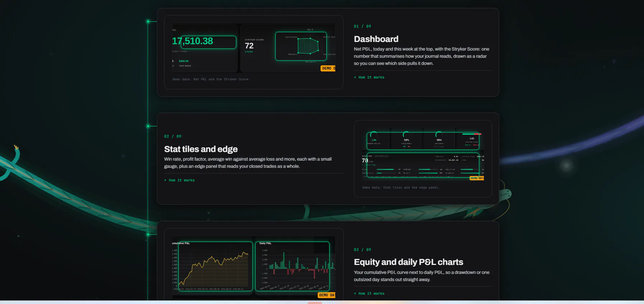The image size is (644, 304).
Task: Click the "Dashboard" heading
Action: tap(376, 39)
